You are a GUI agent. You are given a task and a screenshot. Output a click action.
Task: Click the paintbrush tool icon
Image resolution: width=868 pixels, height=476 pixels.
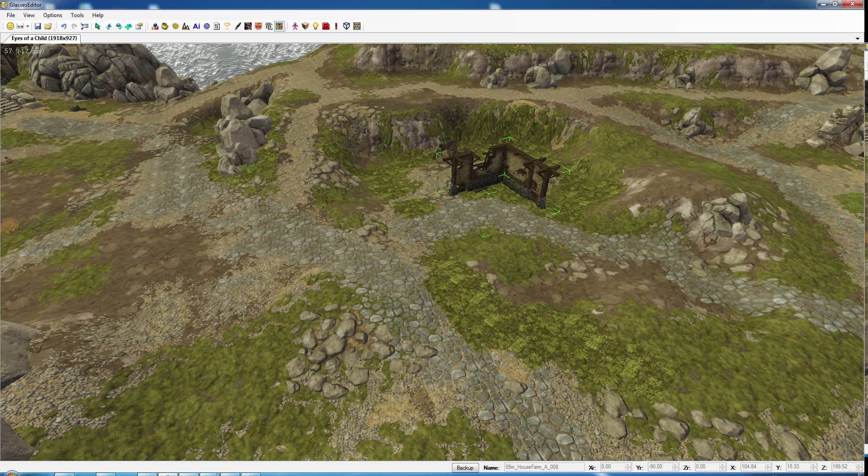[x=238, y=27]
